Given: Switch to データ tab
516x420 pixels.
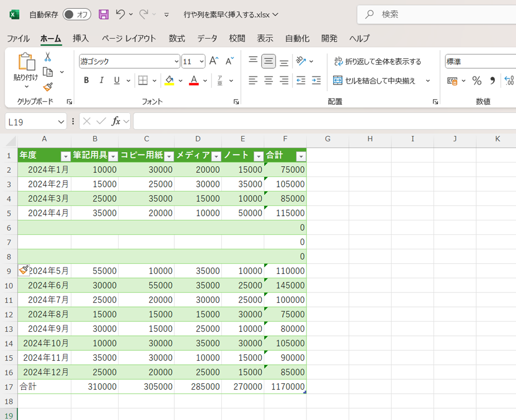Looking at the screenshot, I should point(207,39).
